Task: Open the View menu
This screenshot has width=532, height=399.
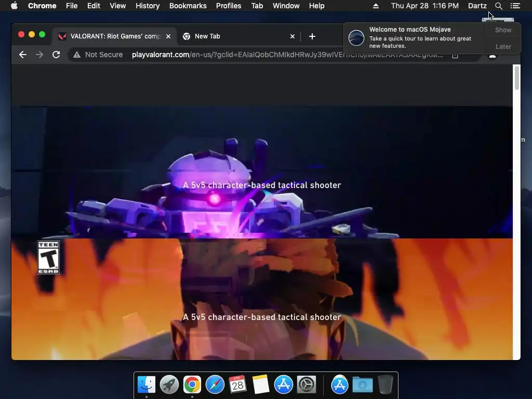Action: (x=118, y=6)
